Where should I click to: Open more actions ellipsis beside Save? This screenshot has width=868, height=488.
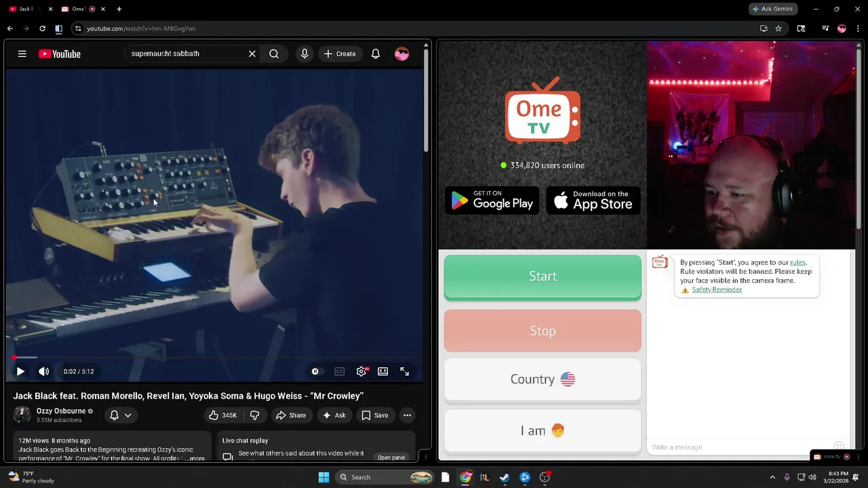[407, 415]
